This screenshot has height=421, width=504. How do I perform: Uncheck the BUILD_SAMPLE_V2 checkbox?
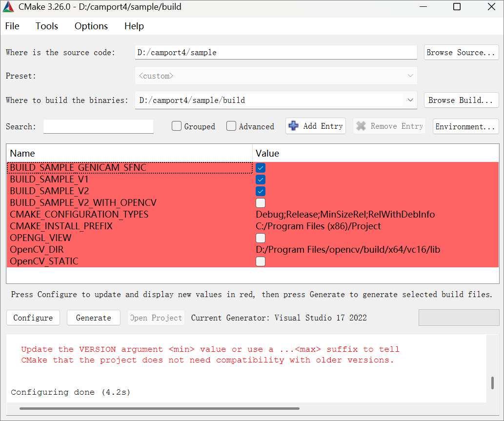(261, 191)
